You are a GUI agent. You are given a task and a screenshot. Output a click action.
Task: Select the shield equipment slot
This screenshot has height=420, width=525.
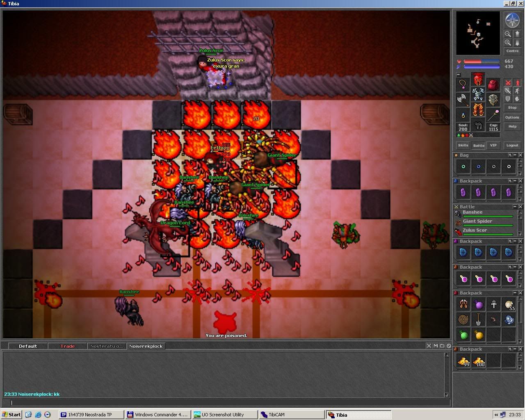[x=493, y=100]
